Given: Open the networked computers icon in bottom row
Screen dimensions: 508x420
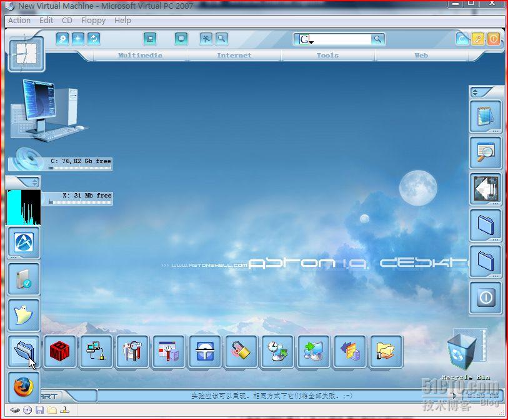Looking at the screenshot, I should tap(96, 352).
